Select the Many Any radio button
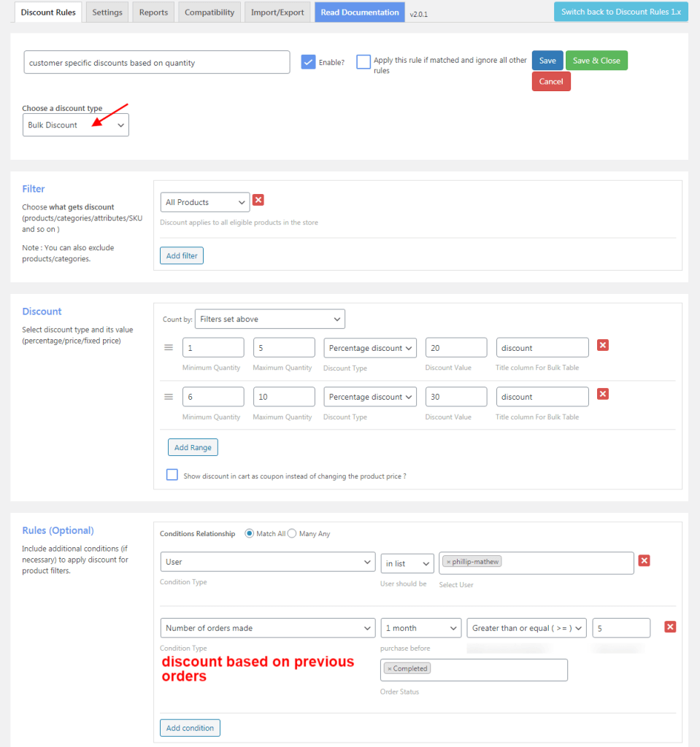700x747 pixels. 292,533
